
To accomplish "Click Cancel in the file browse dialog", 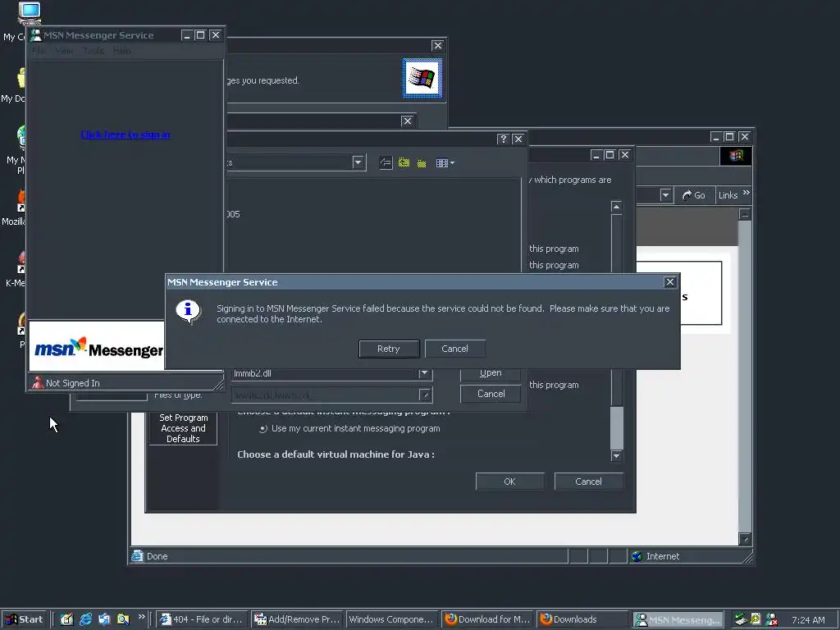I will pos(491,394).
